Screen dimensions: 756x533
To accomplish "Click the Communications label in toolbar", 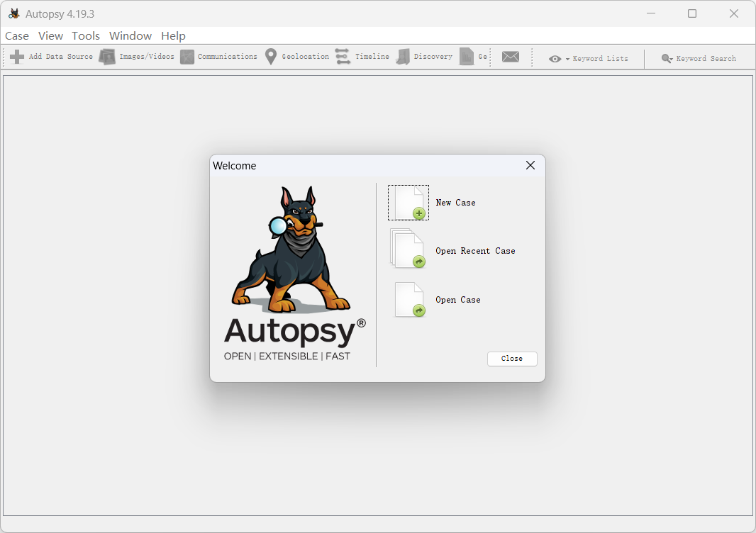I will click(228, 57).
